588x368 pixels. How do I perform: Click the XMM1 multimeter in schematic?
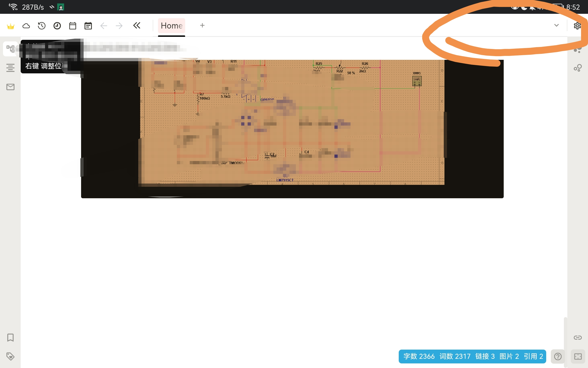click(x=417, y=81)
